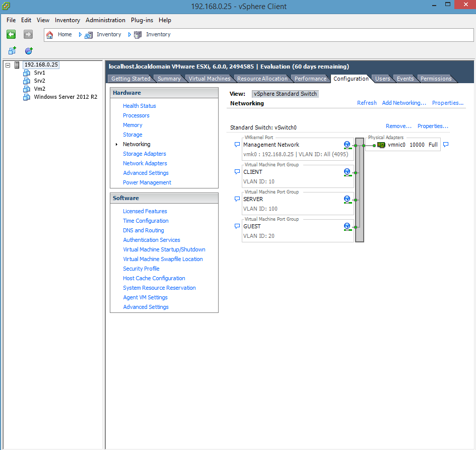
Task: Open the Plug-ins menu
Action: (142, 20)
